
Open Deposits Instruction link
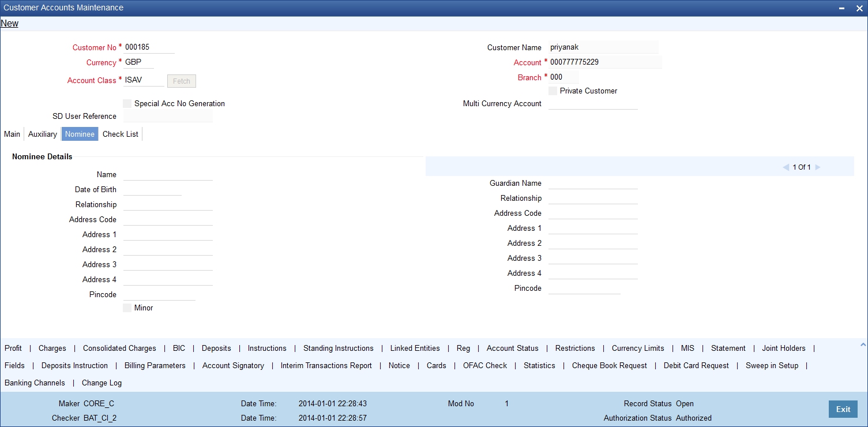coord(74,365)
